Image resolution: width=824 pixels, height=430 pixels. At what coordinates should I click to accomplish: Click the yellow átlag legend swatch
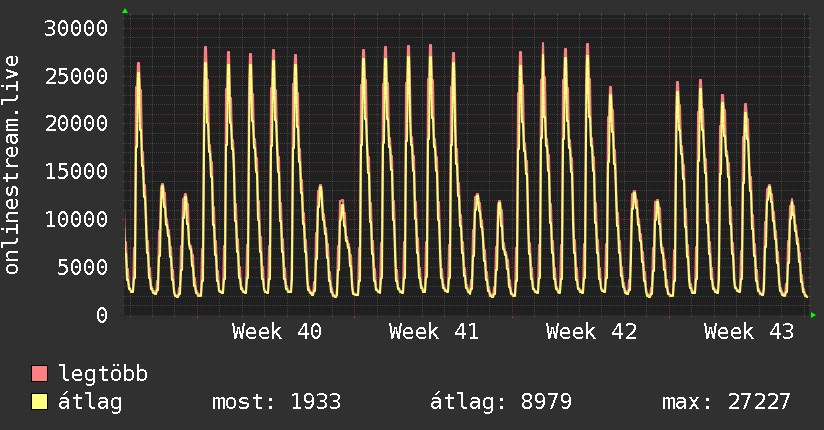[39, 401]
